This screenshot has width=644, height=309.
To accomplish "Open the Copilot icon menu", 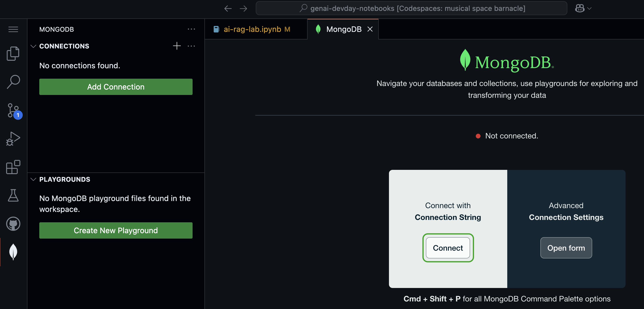I will [579, 8].
